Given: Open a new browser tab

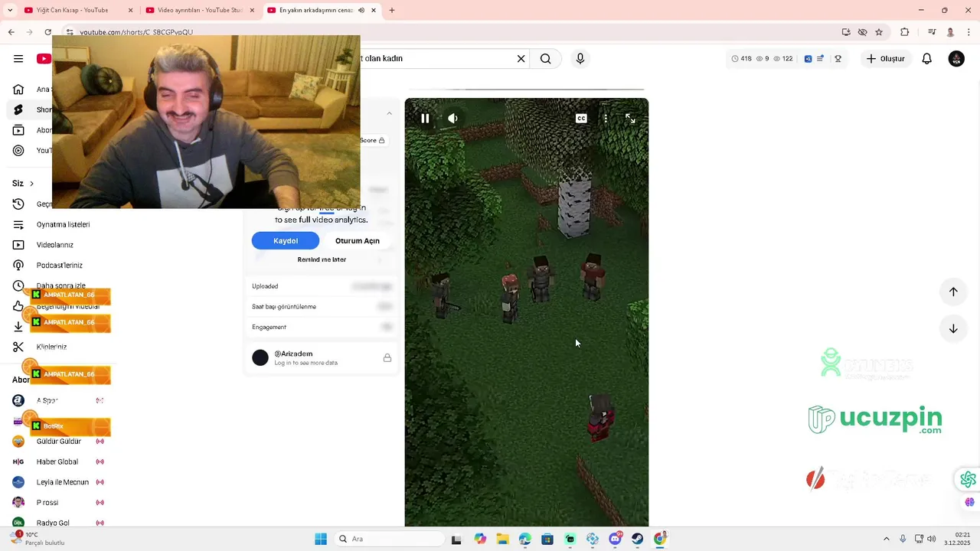Looking at the screenshot, I should [x=392, y=10].
